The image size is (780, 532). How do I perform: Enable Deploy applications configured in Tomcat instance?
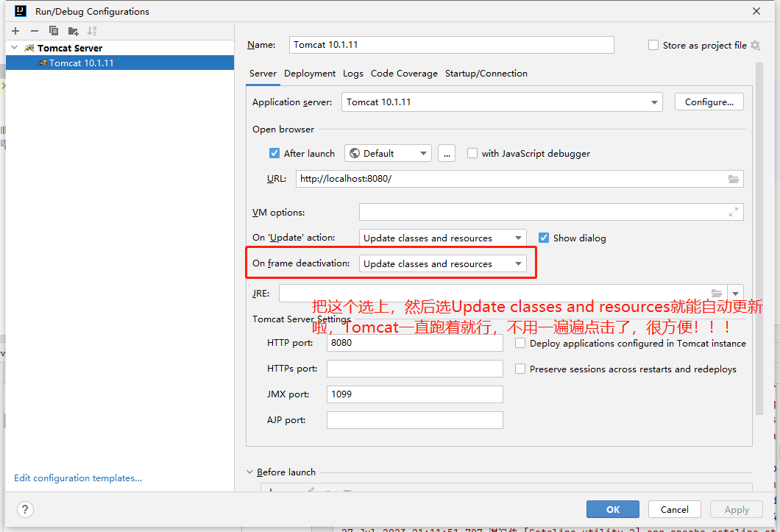tap(520, 343)
